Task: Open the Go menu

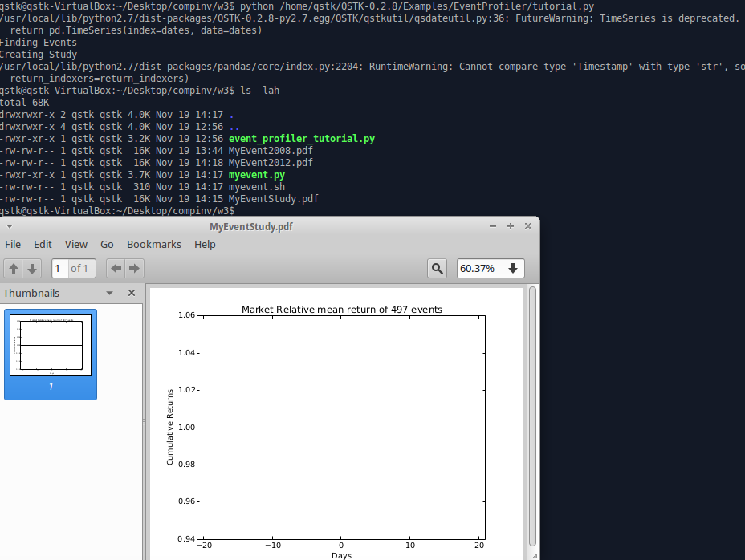Action: pyautogui.click(x=107, y=244)
